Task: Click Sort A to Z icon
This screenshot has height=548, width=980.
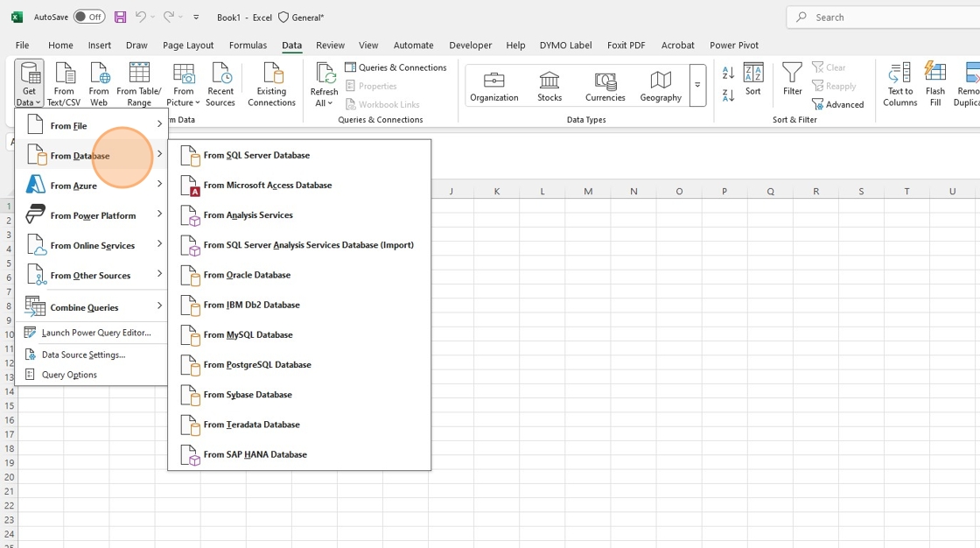Action: pos(728,74)
